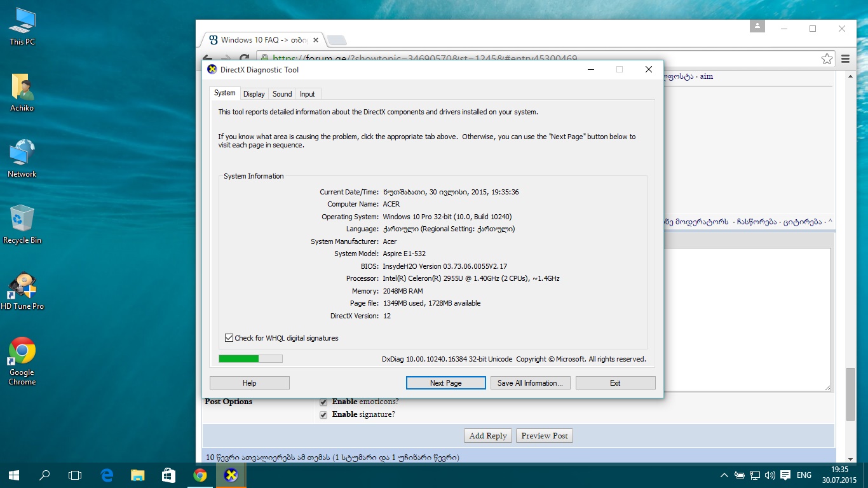Click the Intel Celeron 2955U processor value
Viewport: 868px width, 488px height.
pyautogui.click(x=471, y=278)
